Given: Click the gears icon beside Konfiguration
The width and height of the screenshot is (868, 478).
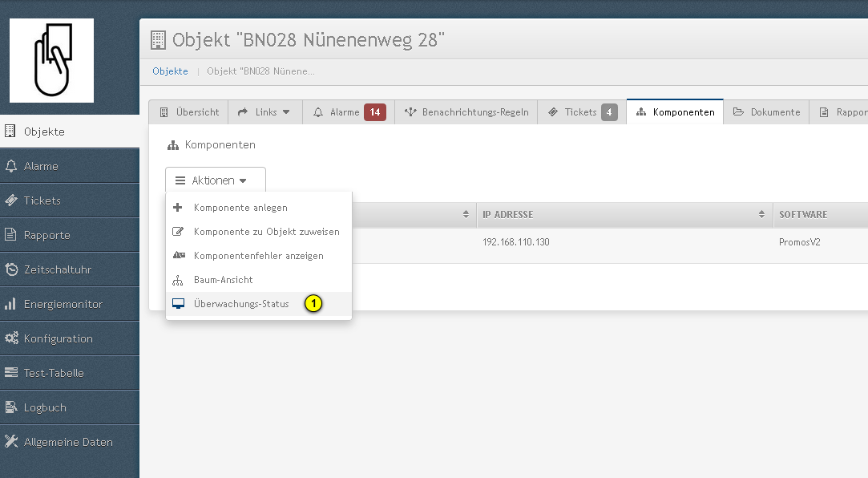Looking at the screenshot, I should point(11,338).
